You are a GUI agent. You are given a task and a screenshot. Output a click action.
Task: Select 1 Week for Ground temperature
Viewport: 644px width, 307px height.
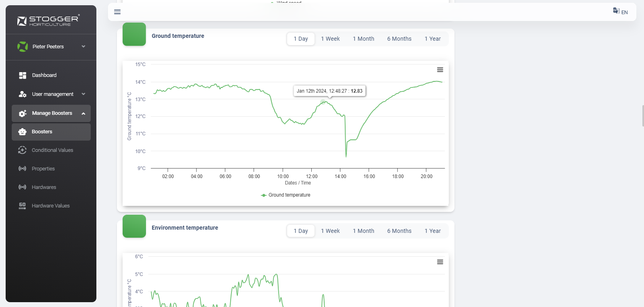330,39
